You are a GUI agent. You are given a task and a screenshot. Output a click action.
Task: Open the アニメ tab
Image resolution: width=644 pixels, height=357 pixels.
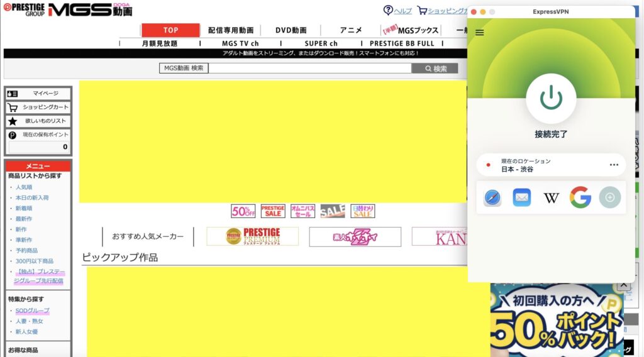(x=351, y=30)
